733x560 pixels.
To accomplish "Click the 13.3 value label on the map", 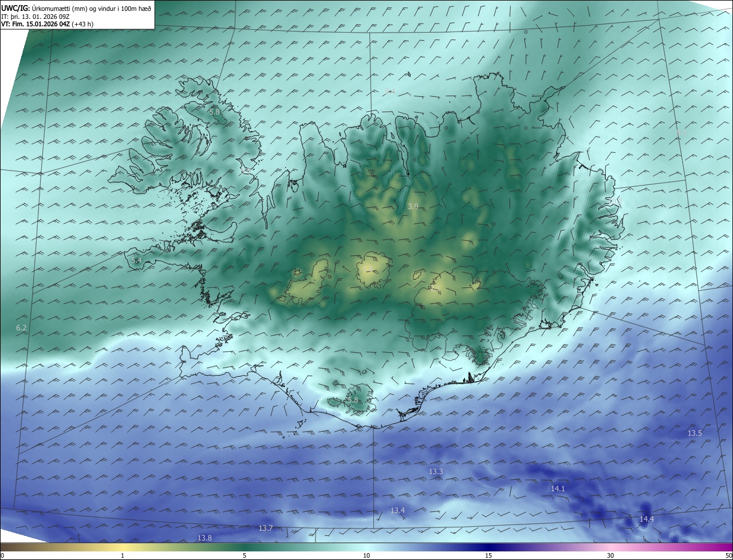I will (x=436, y=471).
